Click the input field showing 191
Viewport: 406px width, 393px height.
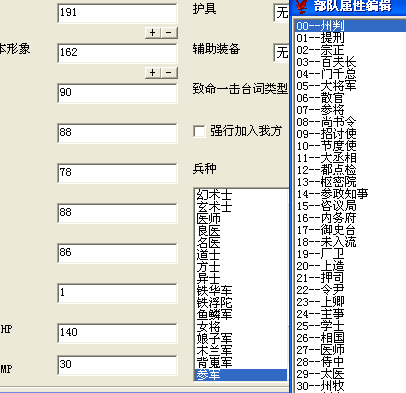(x=117, y=13)
